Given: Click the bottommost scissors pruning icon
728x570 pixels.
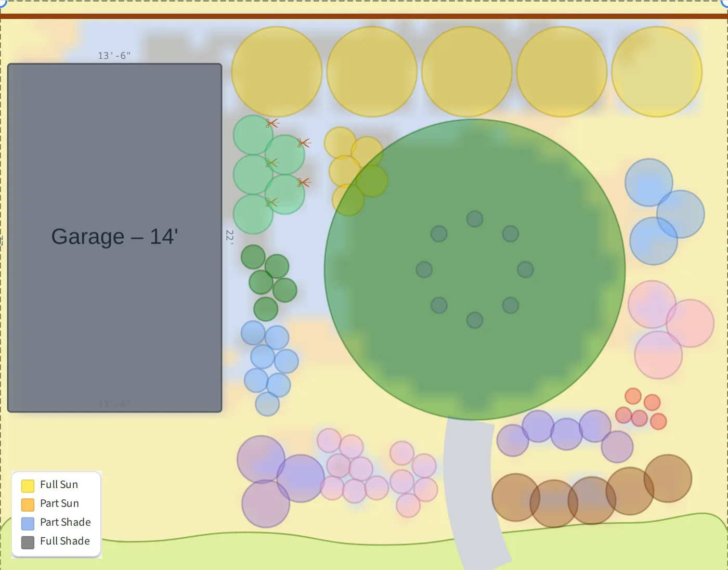Looking at the screenshot, I should [272, 202].
